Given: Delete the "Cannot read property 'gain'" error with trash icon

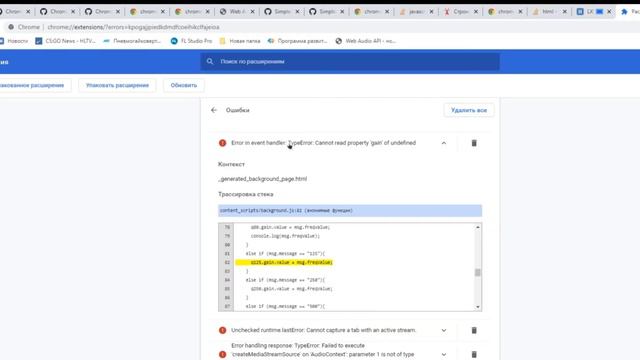Looking at the screenshot, I should (x=474, y=143).
